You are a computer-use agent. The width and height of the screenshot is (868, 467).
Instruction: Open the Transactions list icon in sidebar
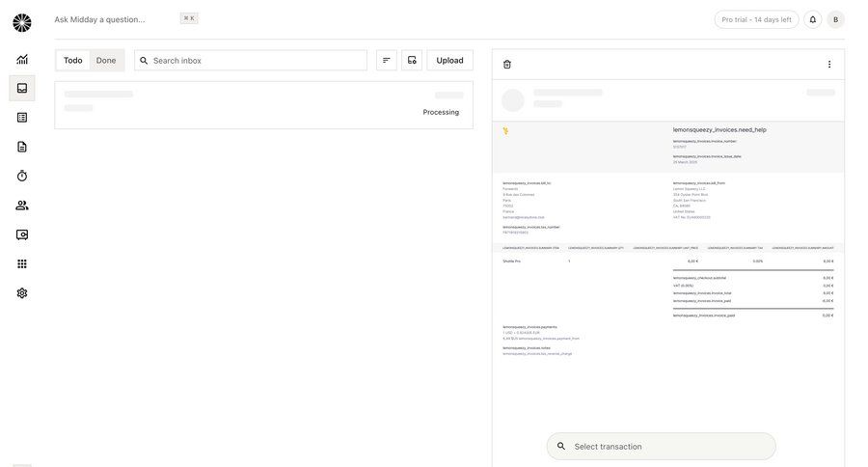22,118
